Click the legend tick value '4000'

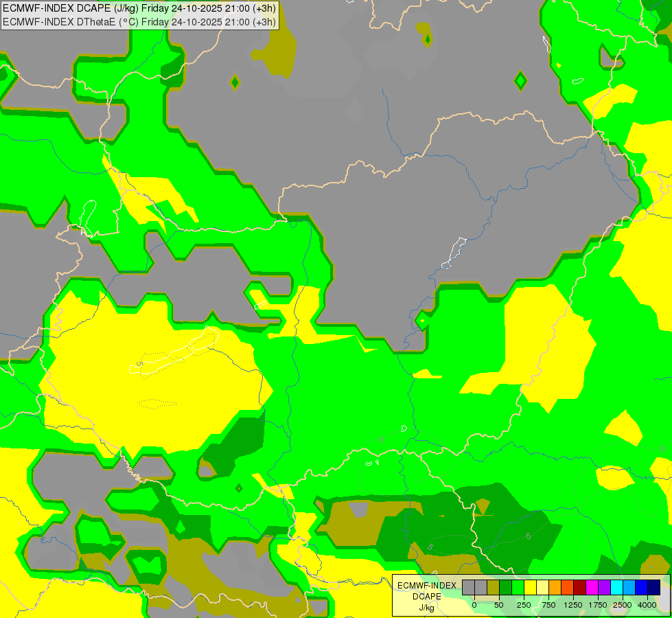[647, 605]
